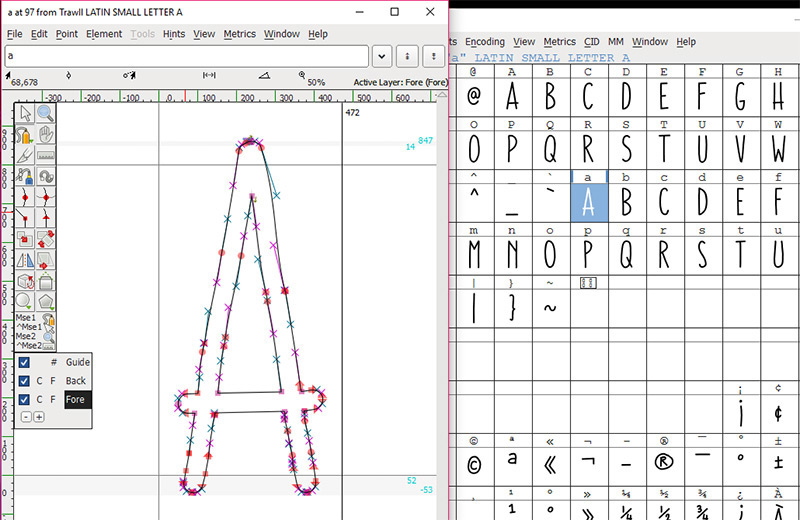Click the remove layer minus button

tap(26, 417)
